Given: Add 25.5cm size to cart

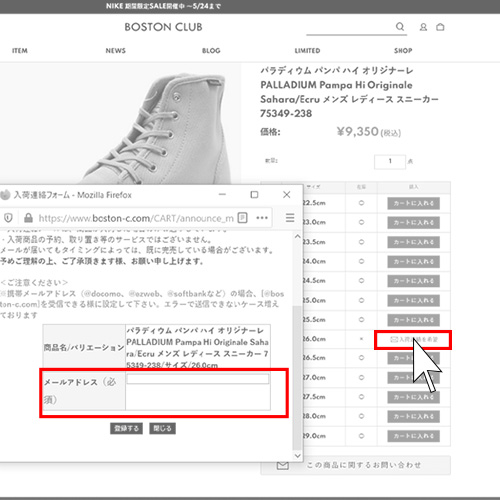Looking at the screenshot, I should coord(413,320).
